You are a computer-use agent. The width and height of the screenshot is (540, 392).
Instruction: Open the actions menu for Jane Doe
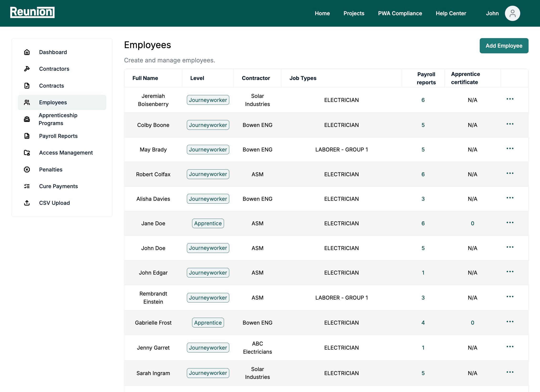tap(510, 223)
